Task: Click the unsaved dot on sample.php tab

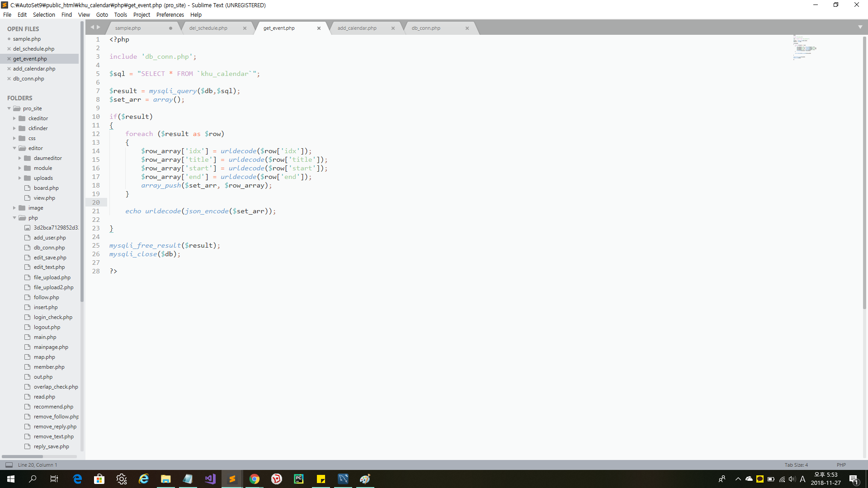Action: click(170, 28)
